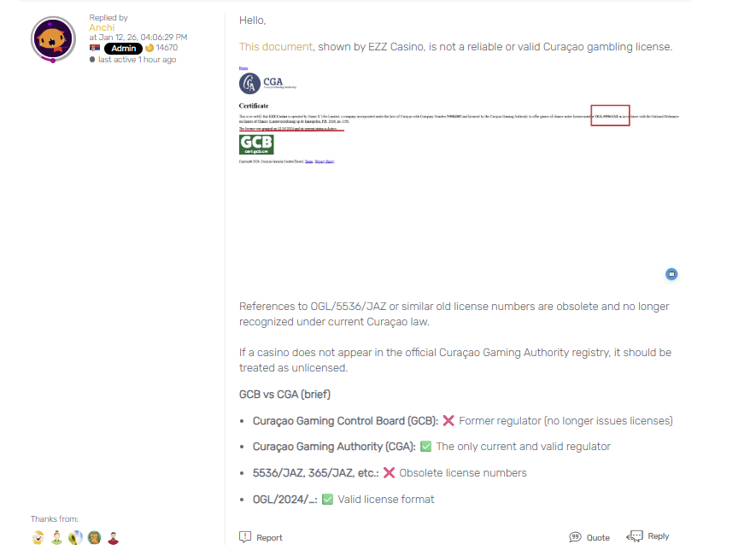The width and height of the screenshot is (756, 550).
Task: Quote Anchi's reply
Action: (x=589, y=537)
